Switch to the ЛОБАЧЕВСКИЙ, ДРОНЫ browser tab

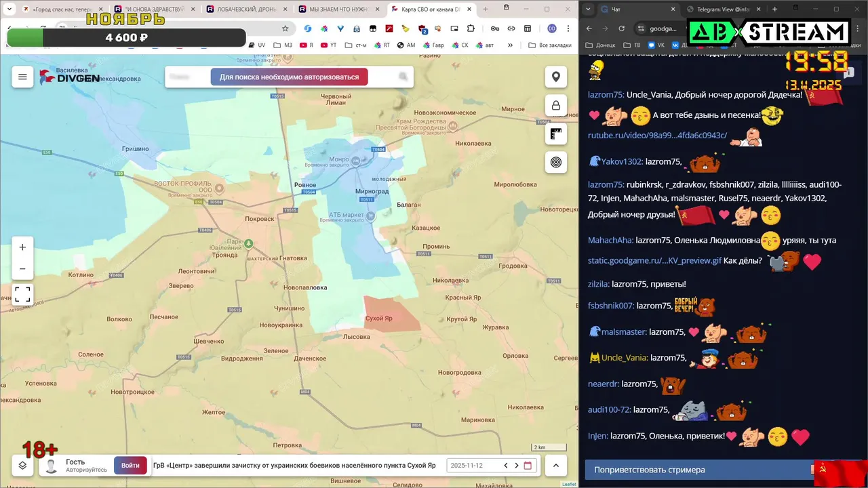tap(247, 9)
